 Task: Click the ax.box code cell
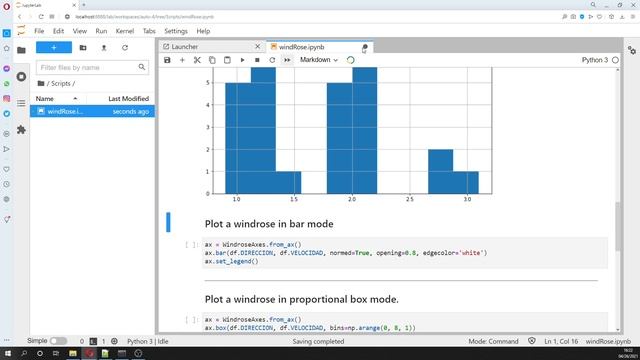click(x=404, y=323)
